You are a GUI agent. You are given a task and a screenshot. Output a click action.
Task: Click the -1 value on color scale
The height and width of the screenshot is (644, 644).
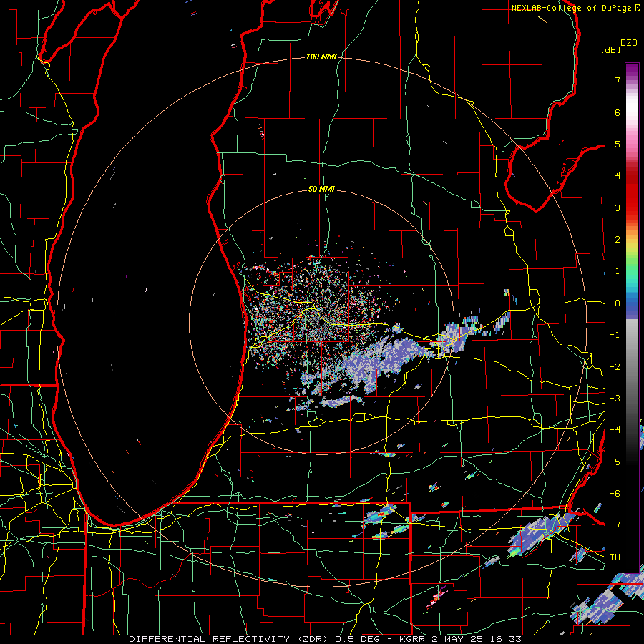click(x=615, y=335)
